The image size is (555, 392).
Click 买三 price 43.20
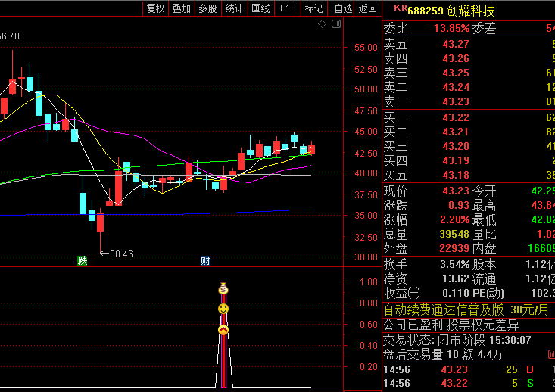coord(456,146)
